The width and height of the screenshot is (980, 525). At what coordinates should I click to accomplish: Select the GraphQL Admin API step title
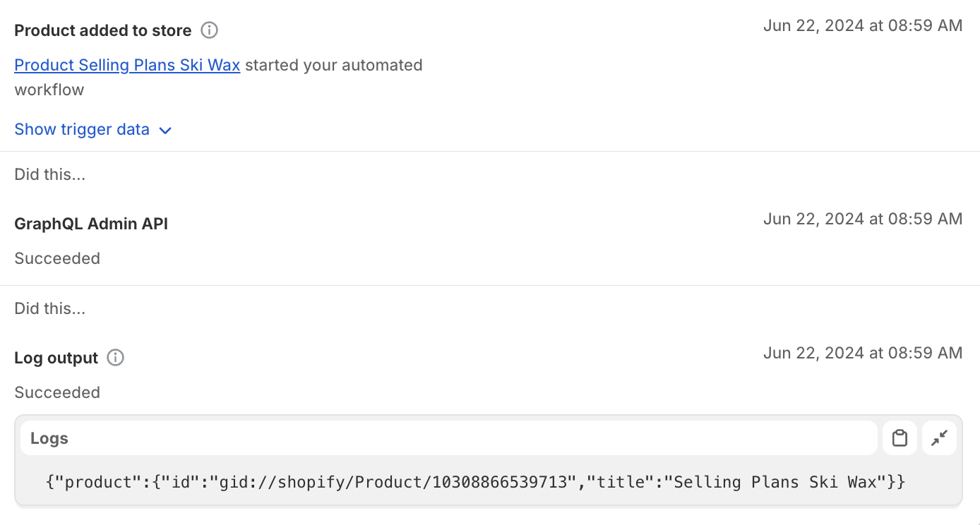(x=91, y=224)
